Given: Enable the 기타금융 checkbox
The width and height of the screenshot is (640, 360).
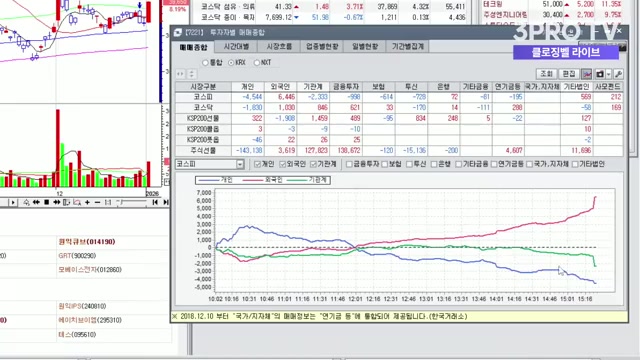Looking at the screenshot, I should tap(458, 164).
